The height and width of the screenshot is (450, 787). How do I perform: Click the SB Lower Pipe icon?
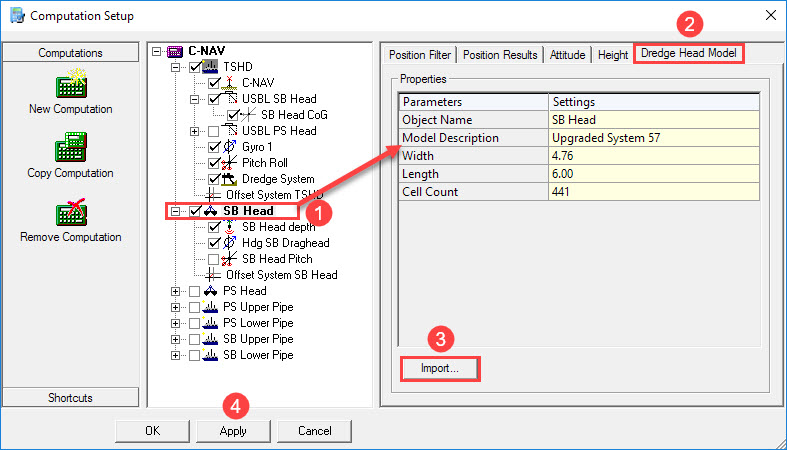[x=210, y=355]
